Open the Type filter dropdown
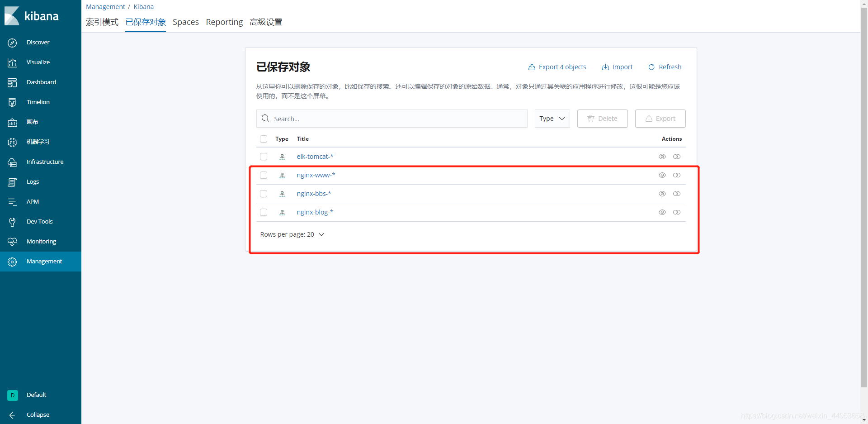 point(552,119)
